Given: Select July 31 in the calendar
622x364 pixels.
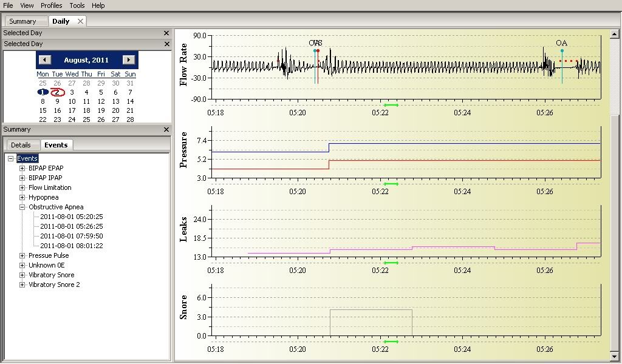Looking at the screenshot, I should tap(130, 83).
